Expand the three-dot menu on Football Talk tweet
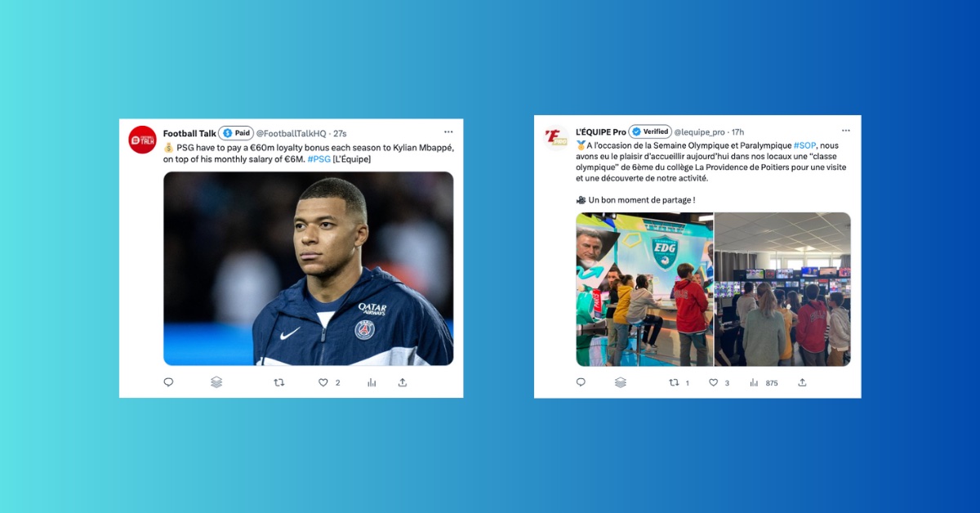Viewport: 980px width, 513px height. click(x=448, y=132)
